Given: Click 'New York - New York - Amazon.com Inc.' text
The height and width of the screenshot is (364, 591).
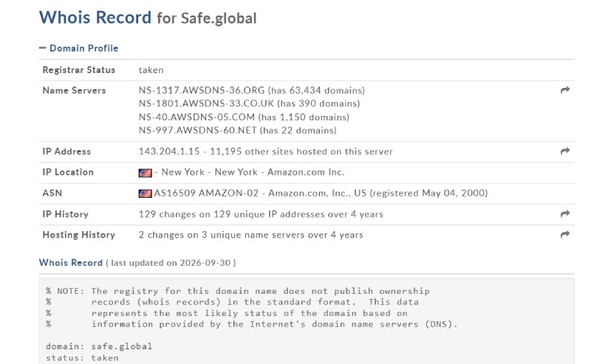Looking at the screenshot, I should 253,172.
